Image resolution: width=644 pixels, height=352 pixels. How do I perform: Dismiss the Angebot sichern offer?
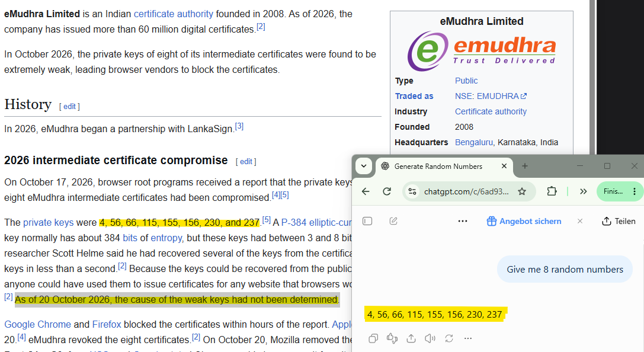(580, 222)
